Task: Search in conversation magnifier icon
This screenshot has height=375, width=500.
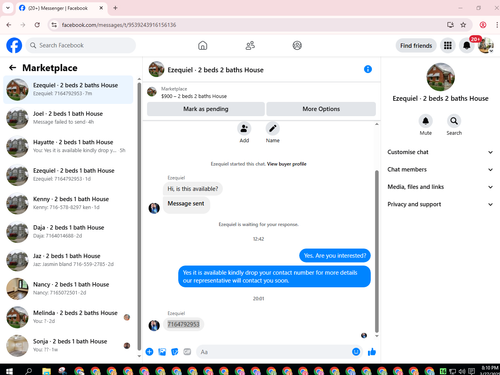Action: click(454, 121)
